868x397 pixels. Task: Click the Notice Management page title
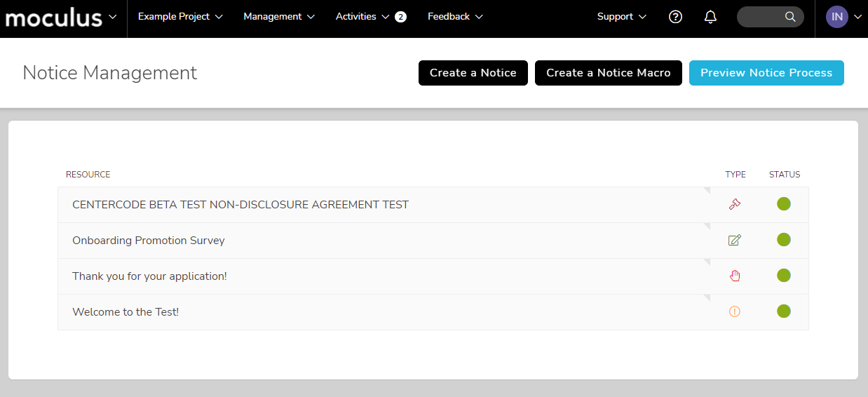110,73
